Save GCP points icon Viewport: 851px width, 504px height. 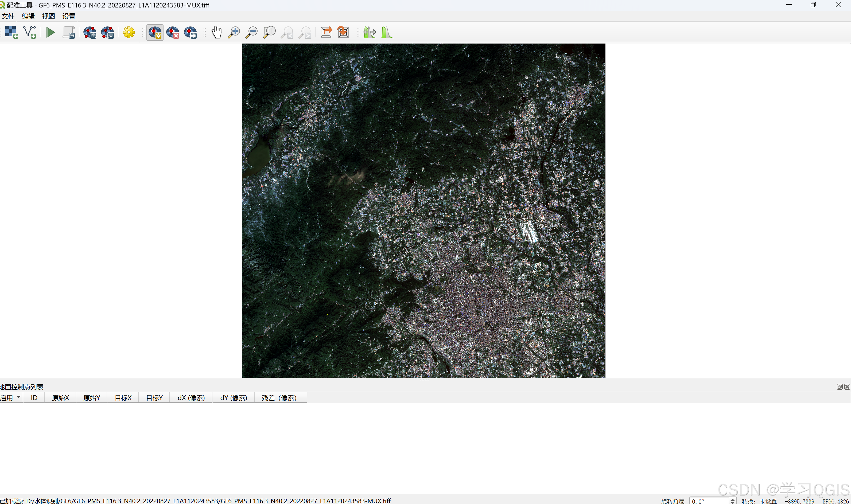108,33
